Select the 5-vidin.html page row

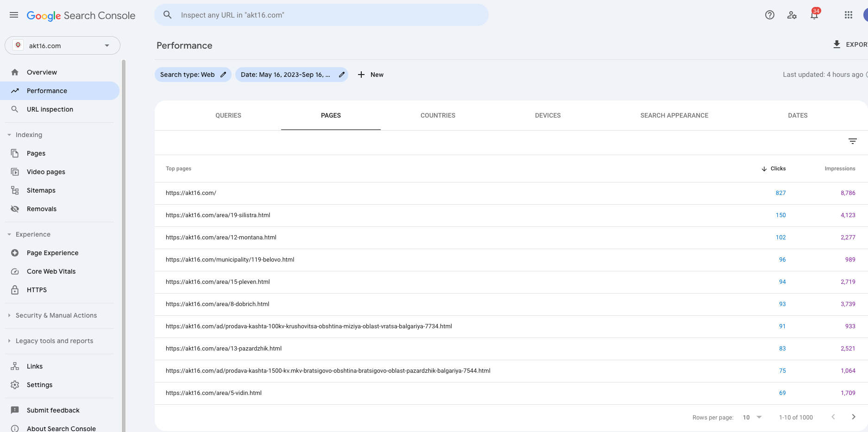pyautogui.click(x=511, y=393)
